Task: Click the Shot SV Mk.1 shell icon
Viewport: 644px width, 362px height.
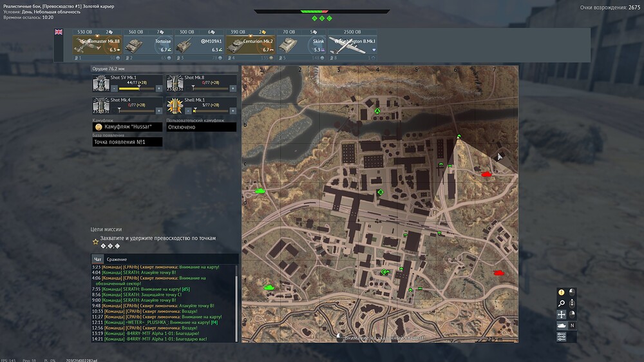Action: [100, 83]
